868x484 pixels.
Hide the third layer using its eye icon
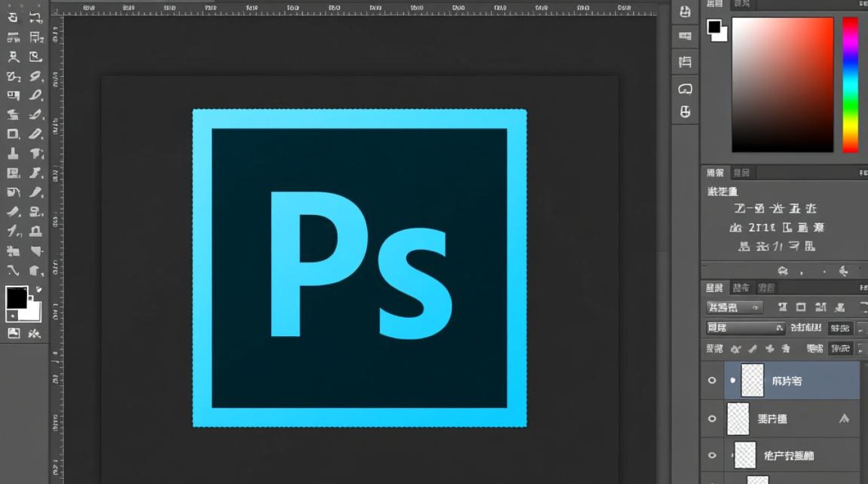pos(712,455)
